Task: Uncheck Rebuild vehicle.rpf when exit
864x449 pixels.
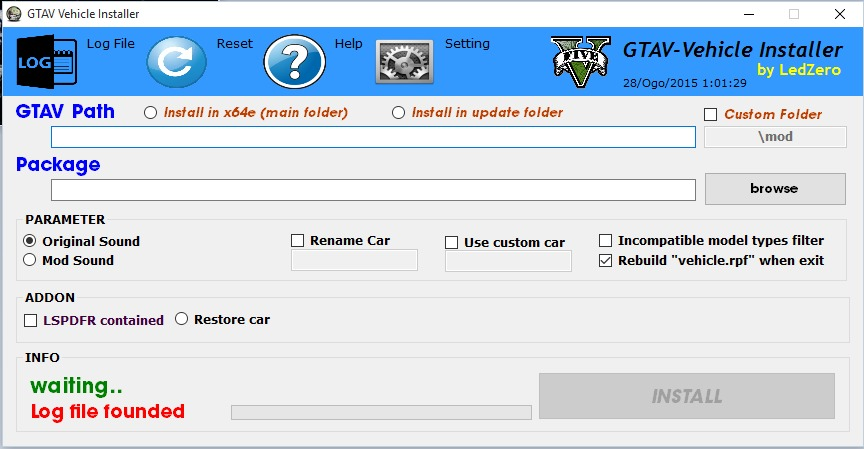Action: (606, 260)
